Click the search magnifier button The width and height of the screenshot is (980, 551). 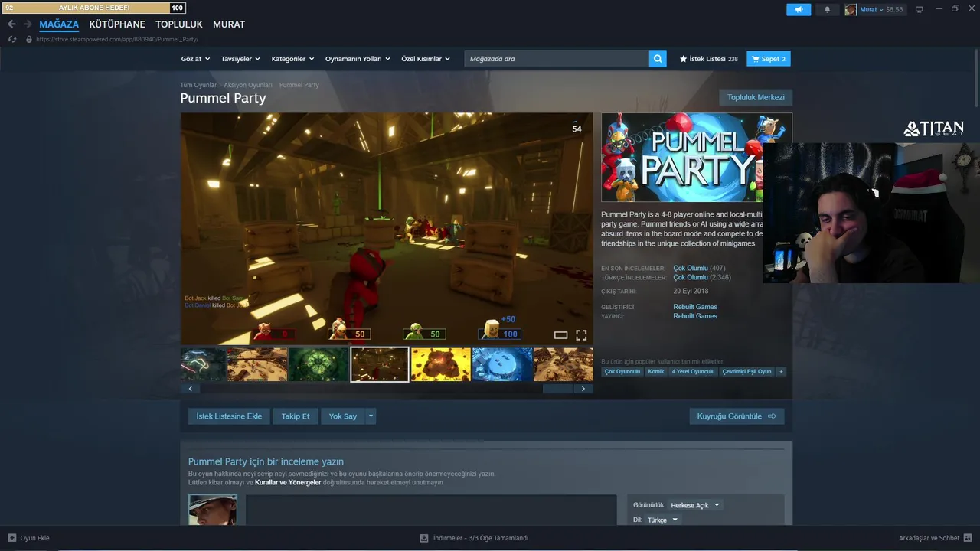pyautogui.click(x=658, y=59)
